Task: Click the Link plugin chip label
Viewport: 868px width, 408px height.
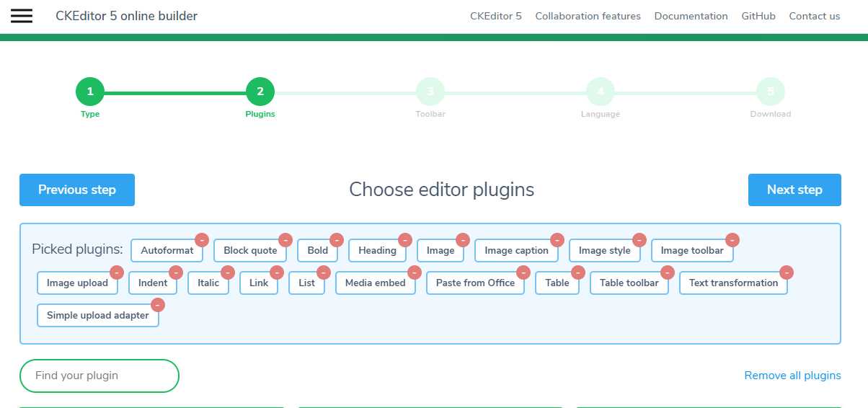Action: pos(259,283)
